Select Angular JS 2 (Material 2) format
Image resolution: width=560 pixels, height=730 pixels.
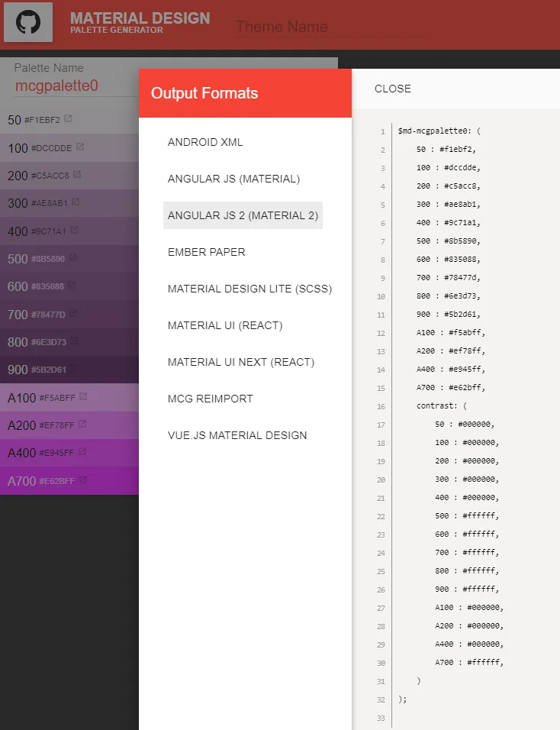(243, 215)
